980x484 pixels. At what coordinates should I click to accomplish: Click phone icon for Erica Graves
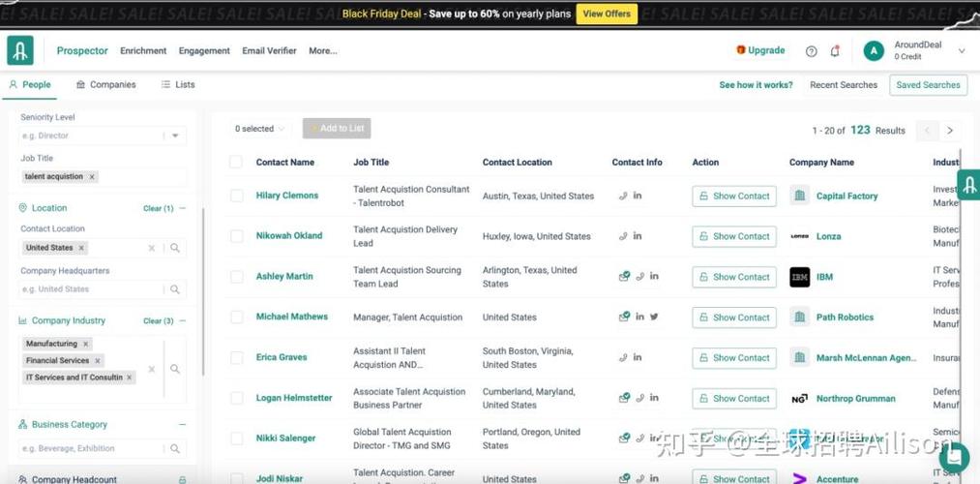623,358
